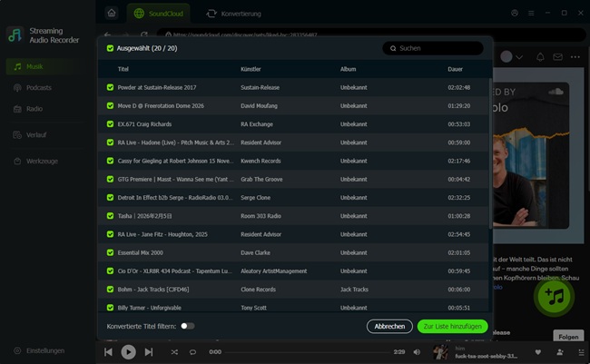590x364 pixels.
Task: Uncheck Cassy for Giegling track
Action: [110, 161]
